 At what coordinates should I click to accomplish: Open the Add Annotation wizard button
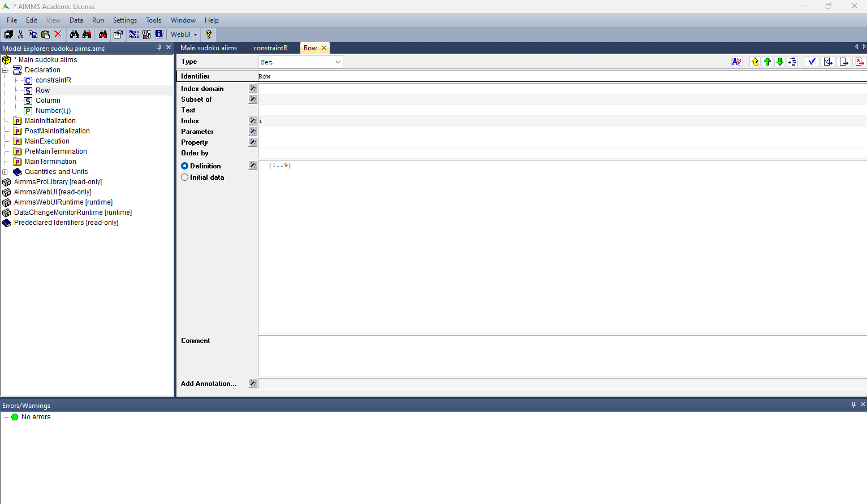click(253, 384)
